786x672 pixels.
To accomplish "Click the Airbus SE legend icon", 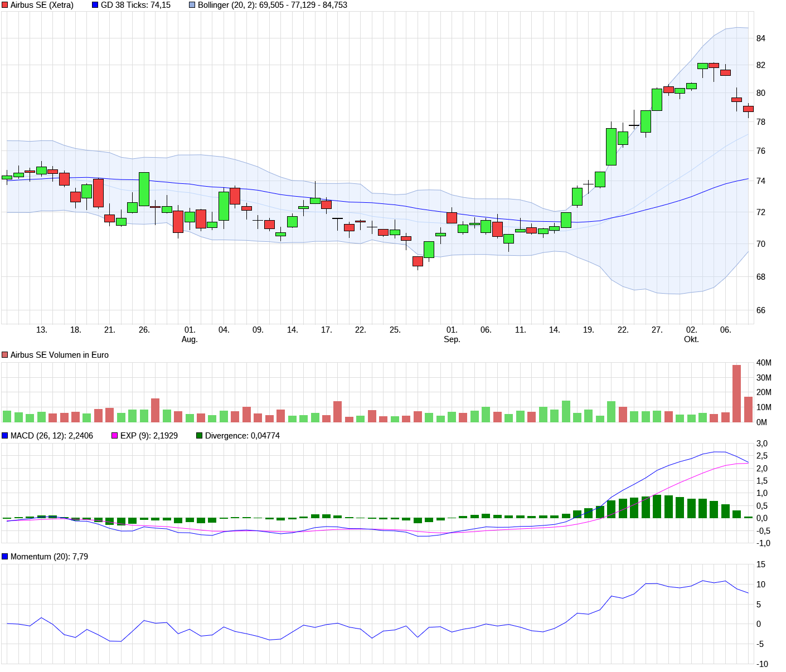I will [x=4, y=6].
